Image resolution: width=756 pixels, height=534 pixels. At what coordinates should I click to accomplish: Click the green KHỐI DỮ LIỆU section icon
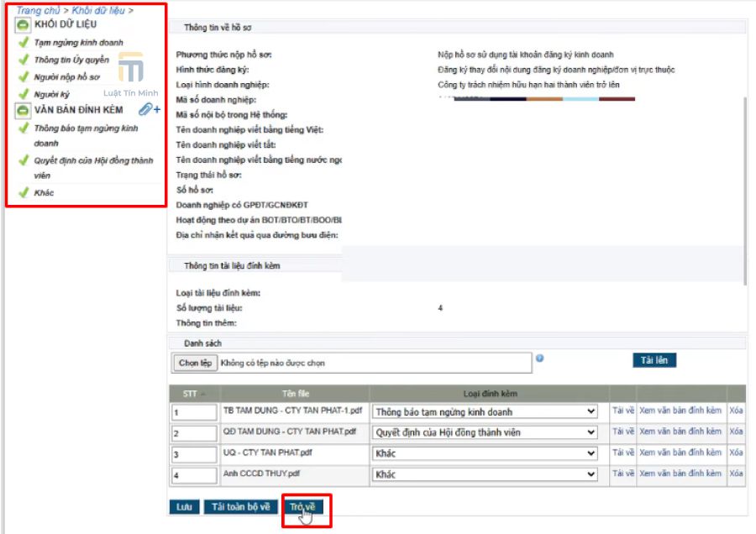pyautogui.click(x=24, y=24)
